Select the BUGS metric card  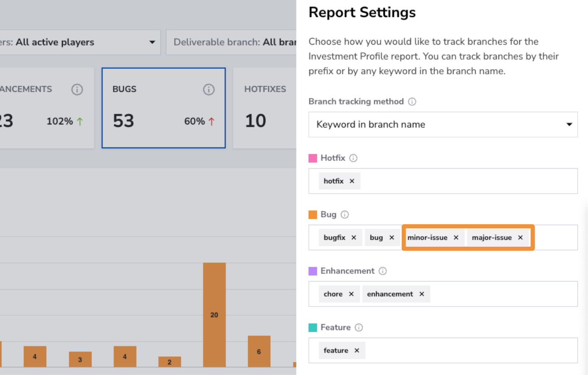tap(163, 108)
